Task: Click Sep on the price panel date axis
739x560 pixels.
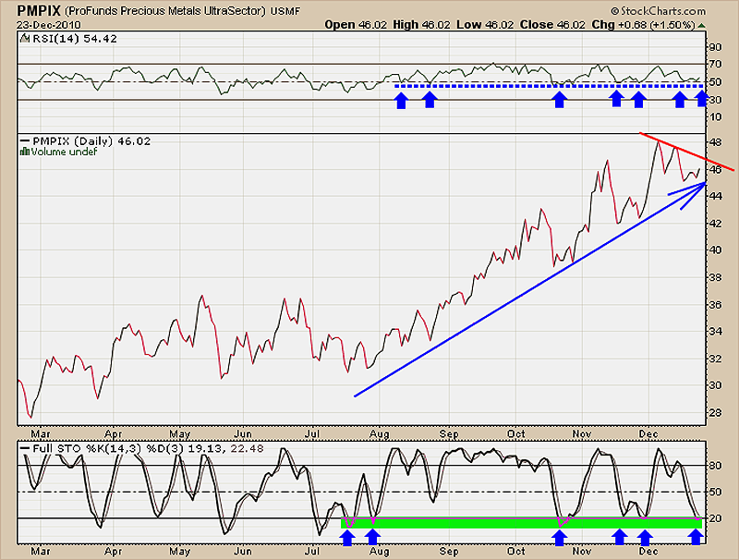Action: point(449,433)
